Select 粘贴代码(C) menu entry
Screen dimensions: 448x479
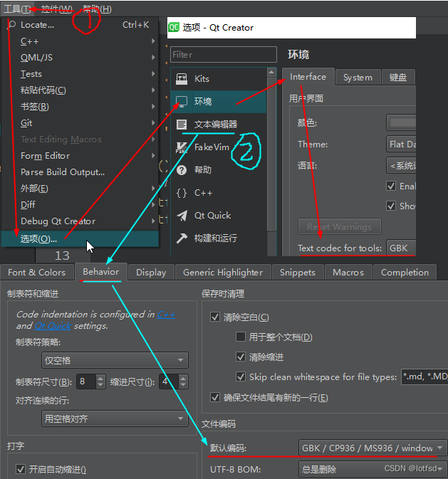[x=80, y=90]
